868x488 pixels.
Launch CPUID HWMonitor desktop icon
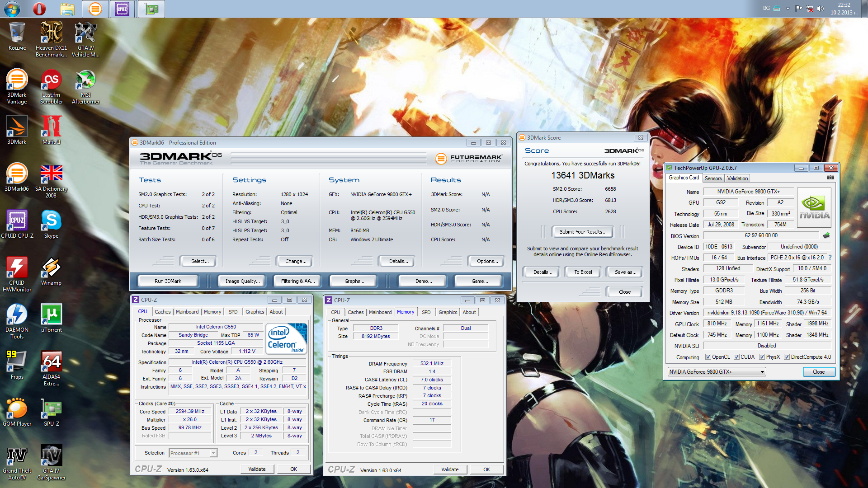(x=17, y=274)
